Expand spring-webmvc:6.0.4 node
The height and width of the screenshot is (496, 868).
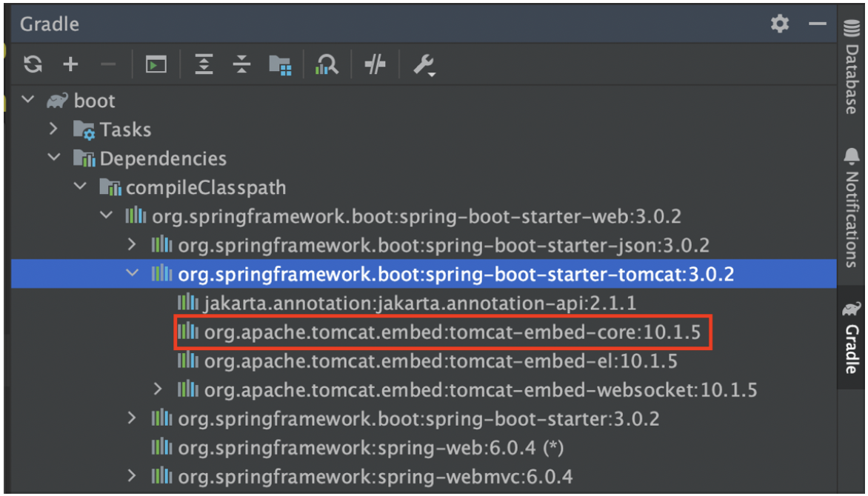132,475
